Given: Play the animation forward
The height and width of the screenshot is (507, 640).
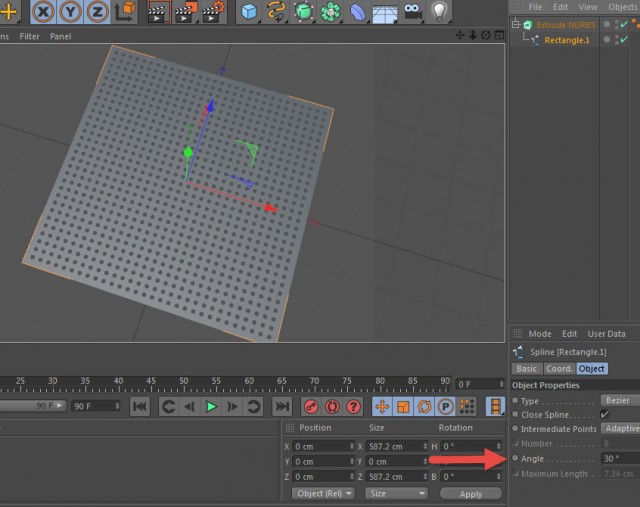Looking at the screenshot, I should click(211, 407).
